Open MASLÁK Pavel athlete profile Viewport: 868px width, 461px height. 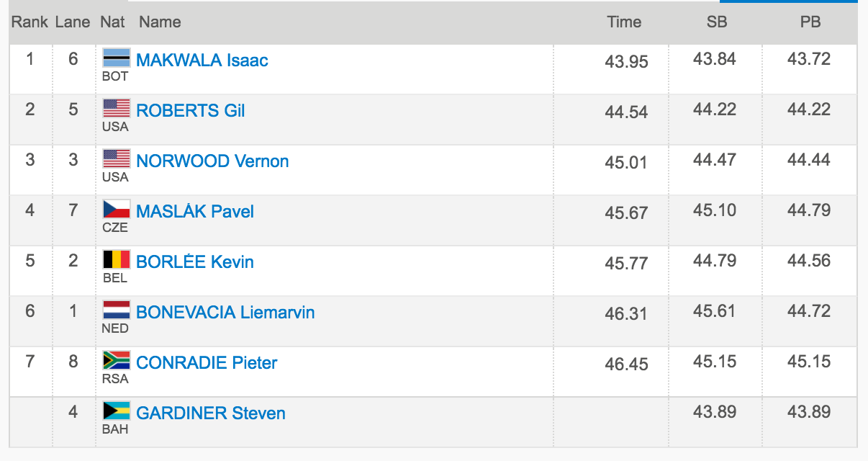click(x=195, y=212)
